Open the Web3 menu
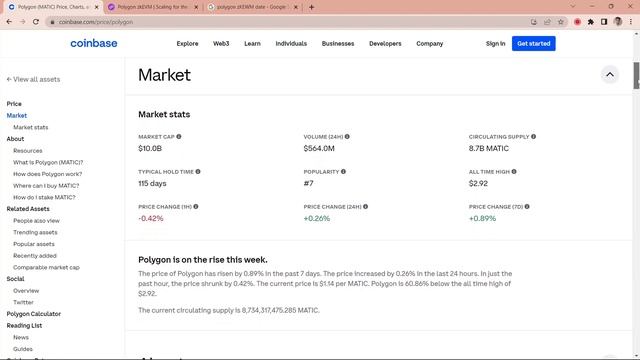This screenshot has width=640, height=360. coord(221,44)
